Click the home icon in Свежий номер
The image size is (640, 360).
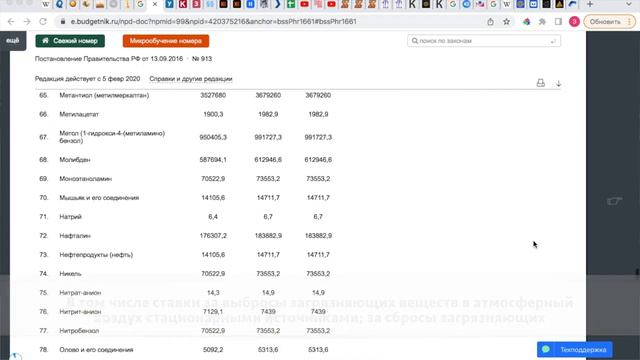click(x=45, y=41)
